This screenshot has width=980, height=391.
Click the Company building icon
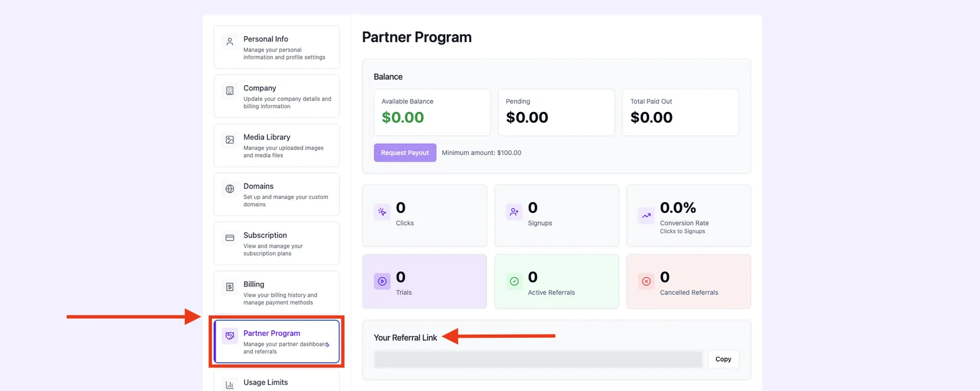pos(230,91)
